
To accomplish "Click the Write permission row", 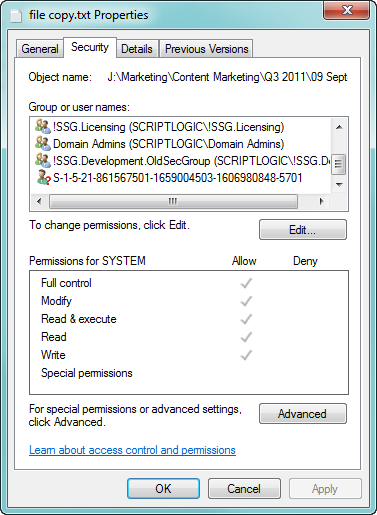I will pyautogui.click(x=189, y=355).
